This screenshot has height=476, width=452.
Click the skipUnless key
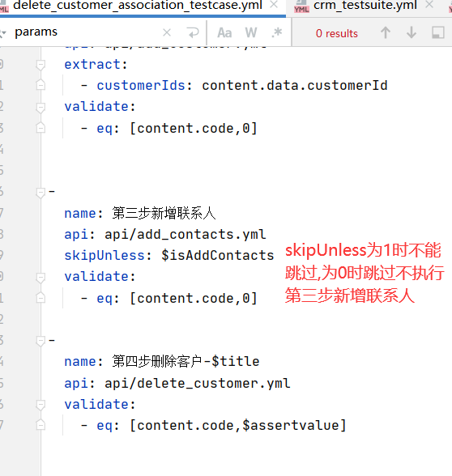104,255
